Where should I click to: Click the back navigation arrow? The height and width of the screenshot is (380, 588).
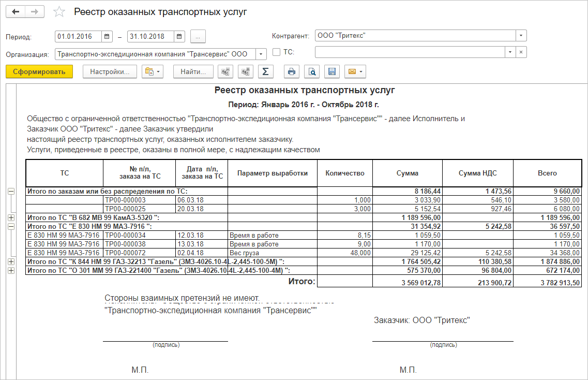click(x=16, y=11)
